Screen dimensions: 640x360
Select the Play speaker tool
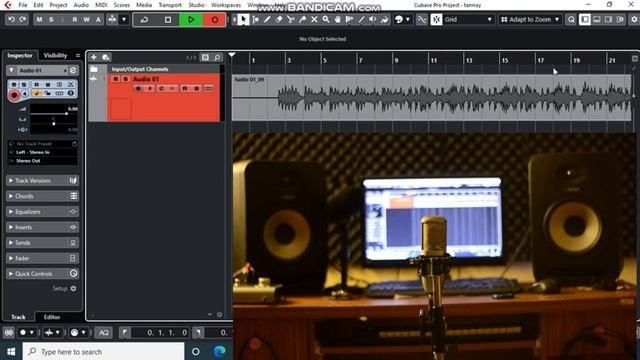pyautogui.click(x=373, y=19)
